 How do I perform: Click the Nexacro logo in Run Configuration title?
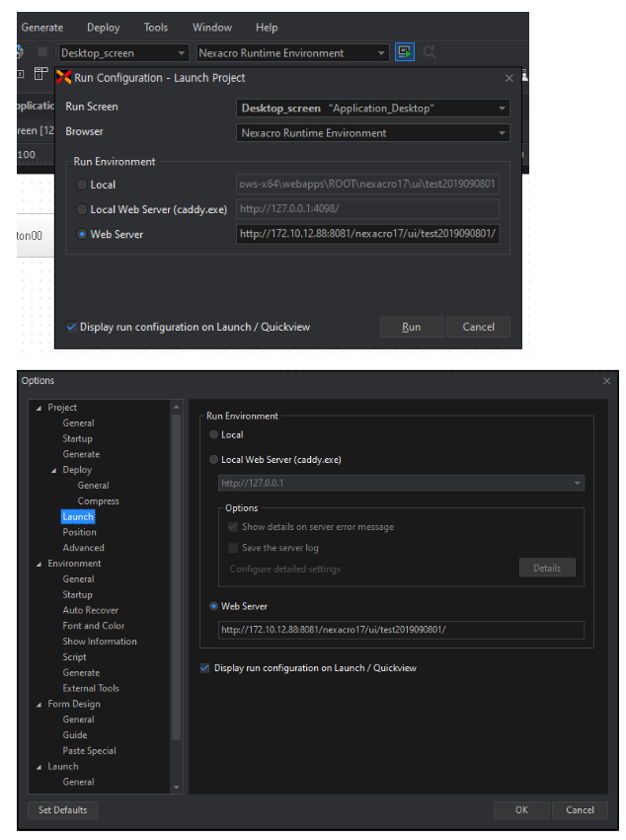pos(64,78)
